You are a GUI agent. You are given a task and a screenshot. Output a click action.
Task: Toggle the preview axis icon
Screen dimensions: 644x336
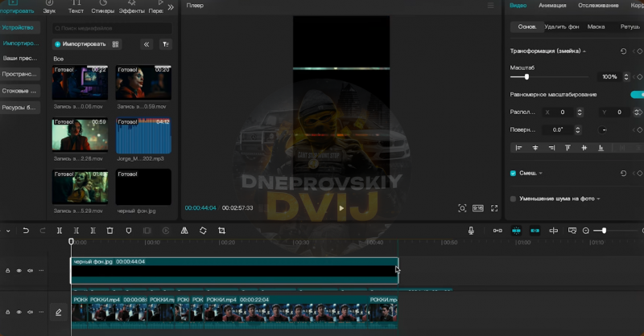pos(554,231)
